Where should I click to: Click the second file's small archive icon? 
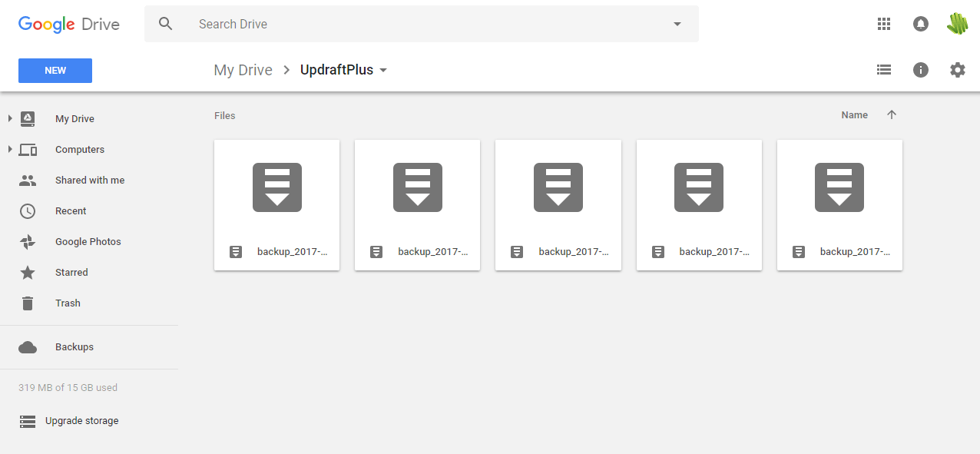(376, 252)
